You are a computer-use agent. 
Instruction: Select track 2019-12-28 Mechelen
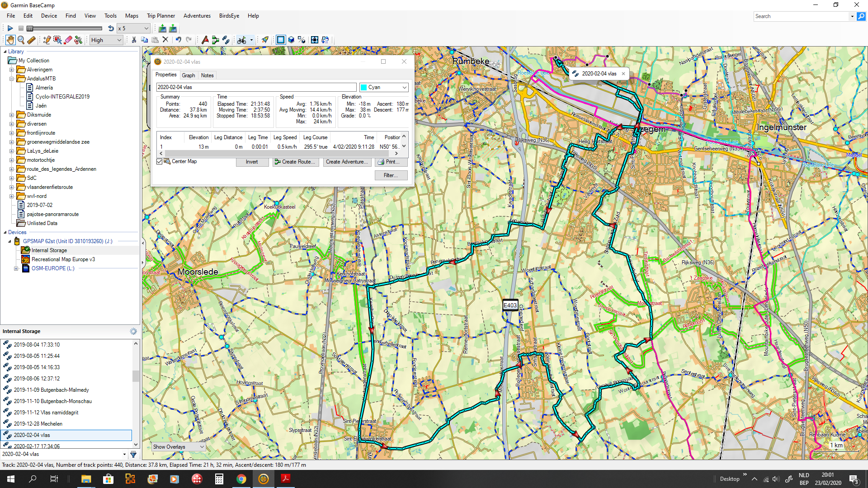[x=38, y=424]
